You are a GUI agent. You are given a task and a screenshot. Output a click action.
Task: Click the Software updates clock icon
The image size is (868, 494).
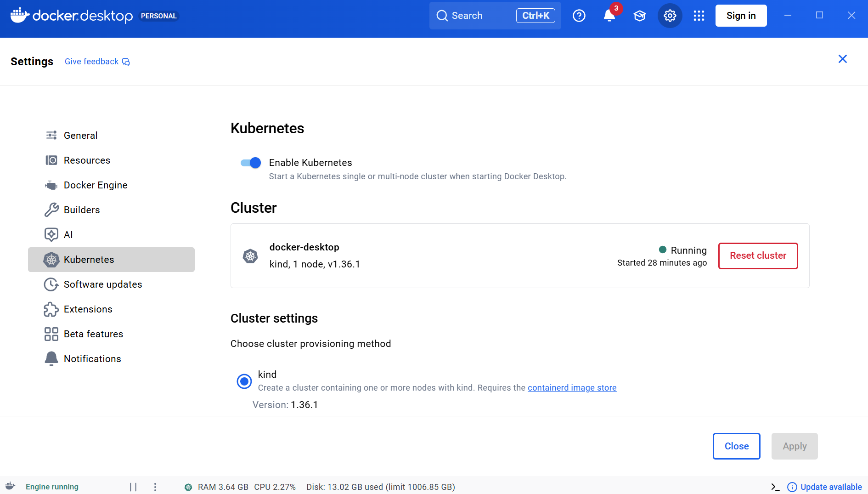pos(51,284)
